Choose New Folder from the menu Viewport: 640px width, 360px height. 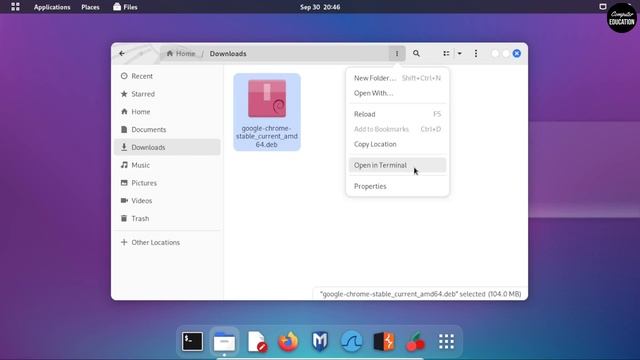pos(397,78)
